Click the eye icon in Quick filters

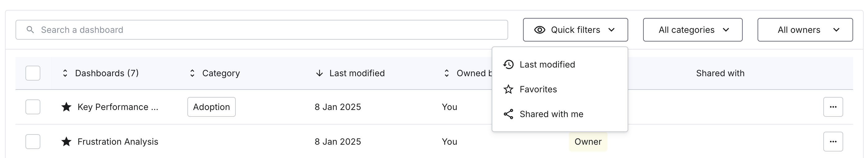tap(539, 30)
